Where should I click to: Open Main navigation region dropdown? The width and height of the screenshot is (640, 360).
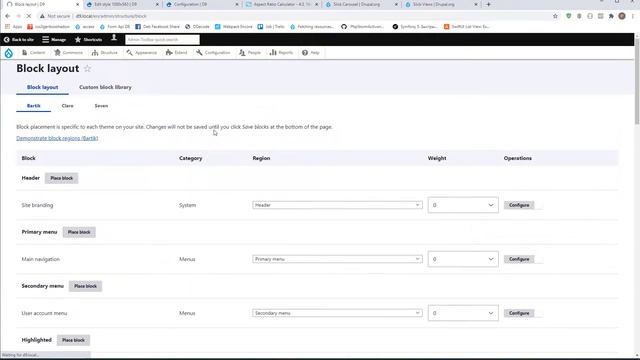337,259
